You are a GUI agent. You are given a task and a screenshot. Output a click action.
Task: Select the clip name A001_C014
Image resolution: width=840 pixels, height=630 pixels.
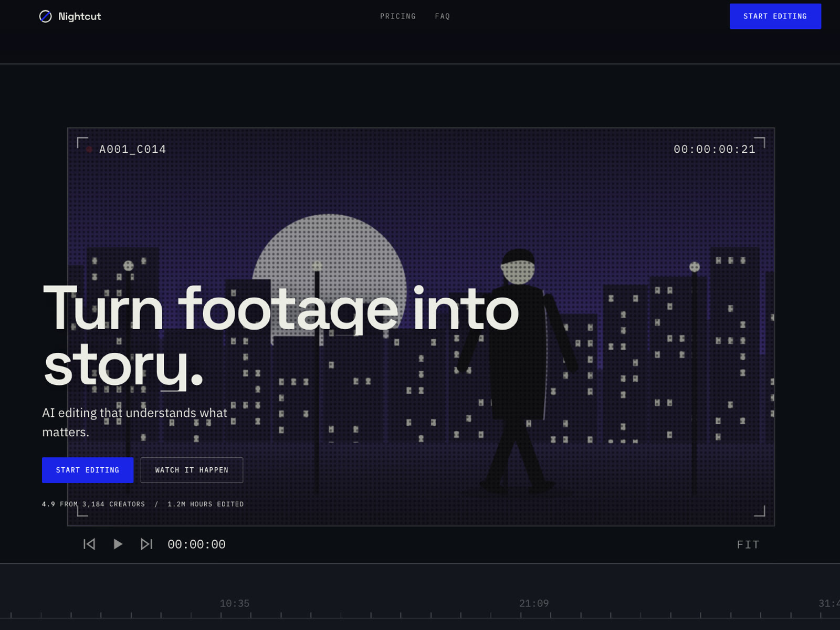pos(133,149)
